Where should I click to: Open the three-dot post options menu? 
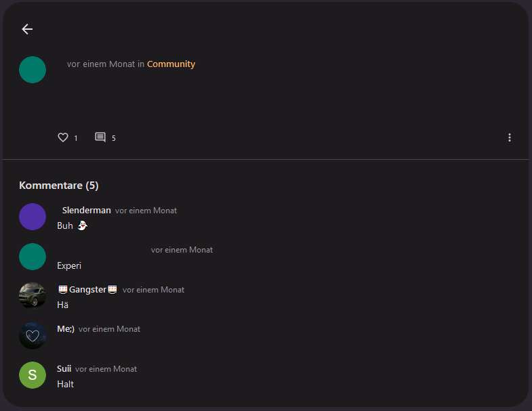point(510,137)
